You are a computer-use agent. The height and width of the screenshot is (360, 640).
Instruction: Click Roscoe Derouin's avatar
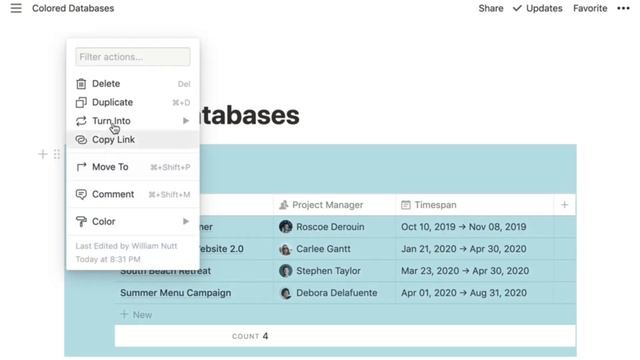[x=285, y=227]
